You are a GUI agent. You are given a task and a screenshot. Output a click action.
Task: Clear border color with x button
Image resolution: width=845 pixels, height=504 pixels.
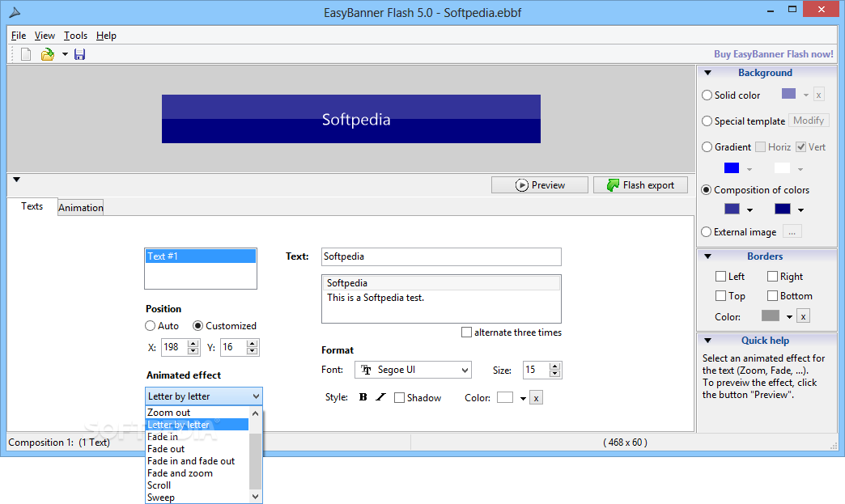[803, 316]
